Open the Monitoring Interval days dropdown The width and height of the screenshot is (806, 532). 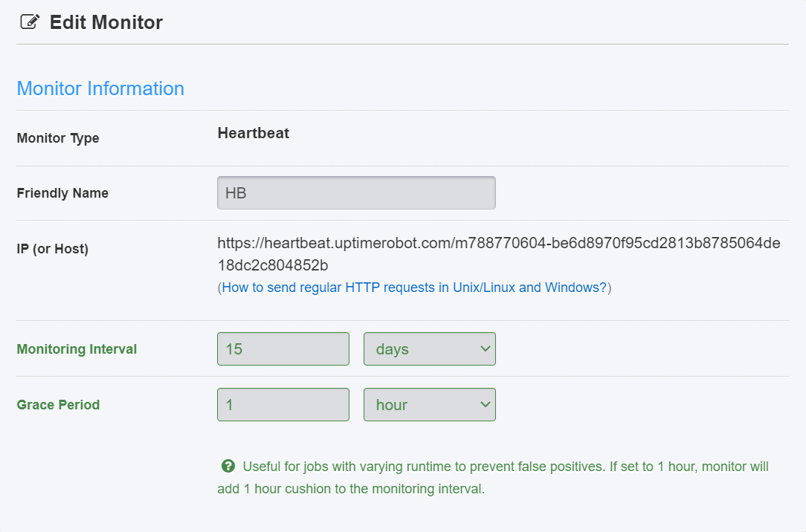click(x=430, y=349)
